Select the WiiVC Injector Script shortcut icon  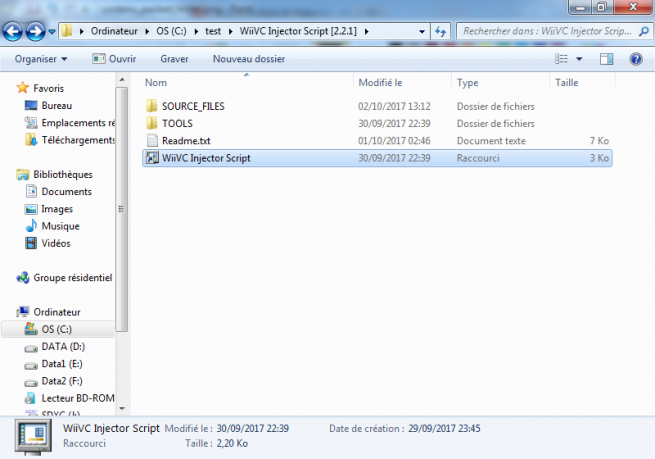152,157
